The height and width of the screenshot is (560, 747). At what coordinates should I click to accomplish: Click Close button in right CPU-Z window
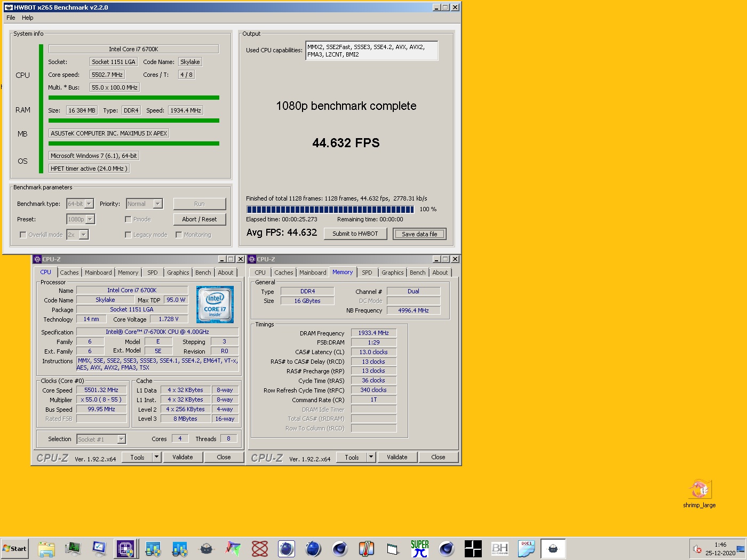[438, 457]
